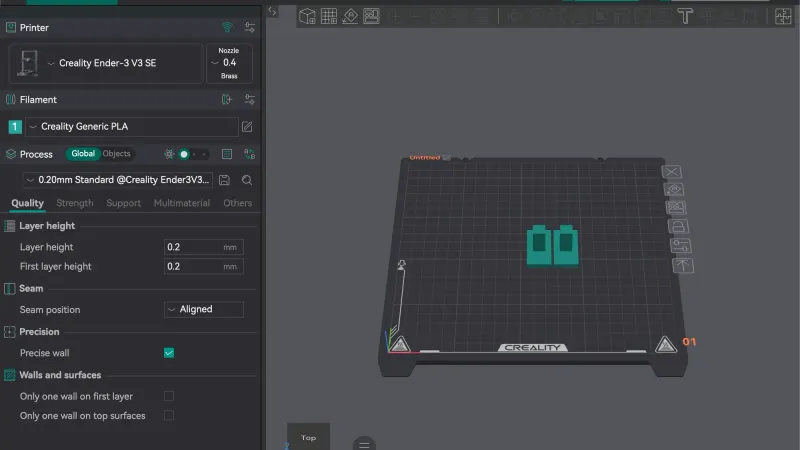Edit the Creality Generic PLA preset icon
Screen dimensions: 800x450
coord(247,127)
